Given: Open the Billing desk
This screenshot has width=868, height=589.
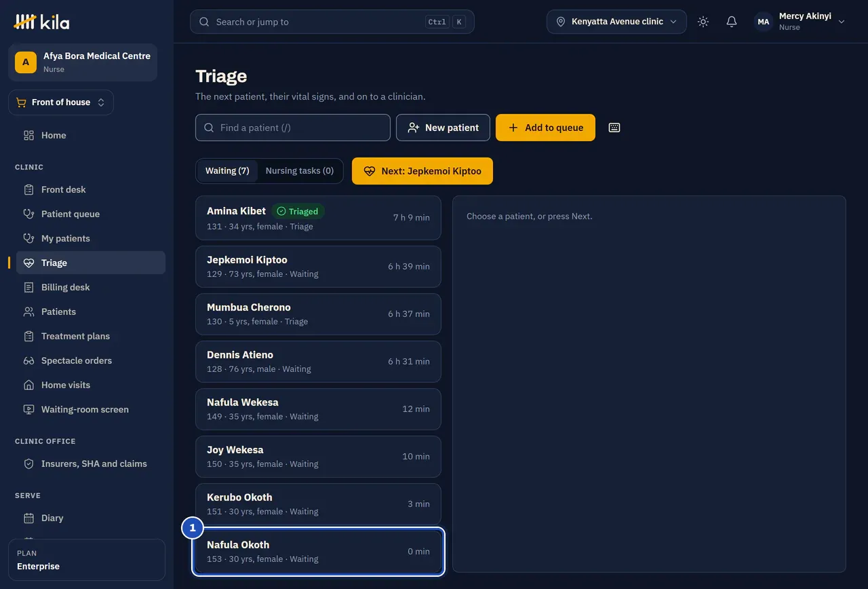Looking at the screenshot, I should point(91,287).
